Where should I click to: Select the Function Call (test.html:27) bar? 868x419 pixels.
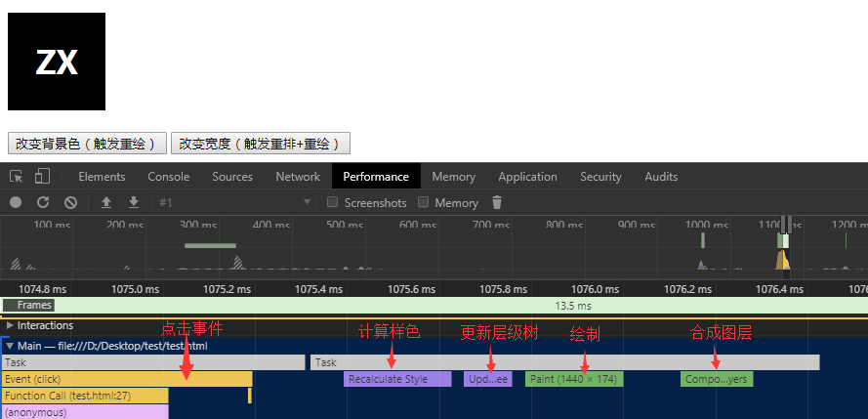[x=85, y=396]
